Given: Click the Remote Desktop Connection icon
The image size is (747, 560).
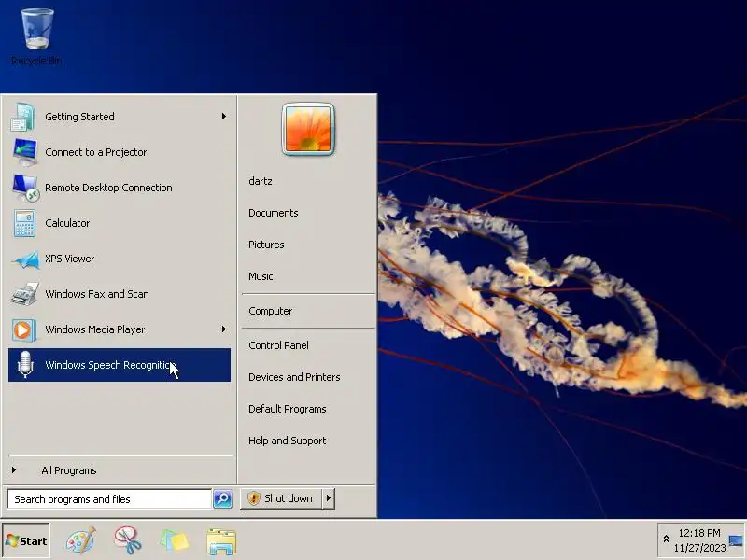Looking at the screenshot, I should coord(25,188).
